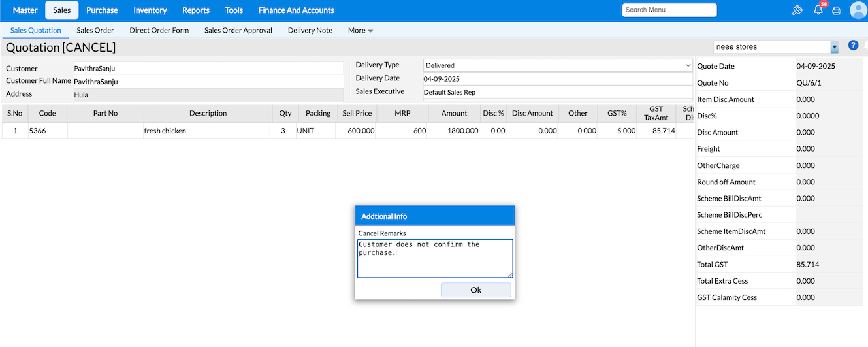Viewport: 868px width, 347px height.
Task: Go to the Delivery Note tab
Action: click(310, 31)
